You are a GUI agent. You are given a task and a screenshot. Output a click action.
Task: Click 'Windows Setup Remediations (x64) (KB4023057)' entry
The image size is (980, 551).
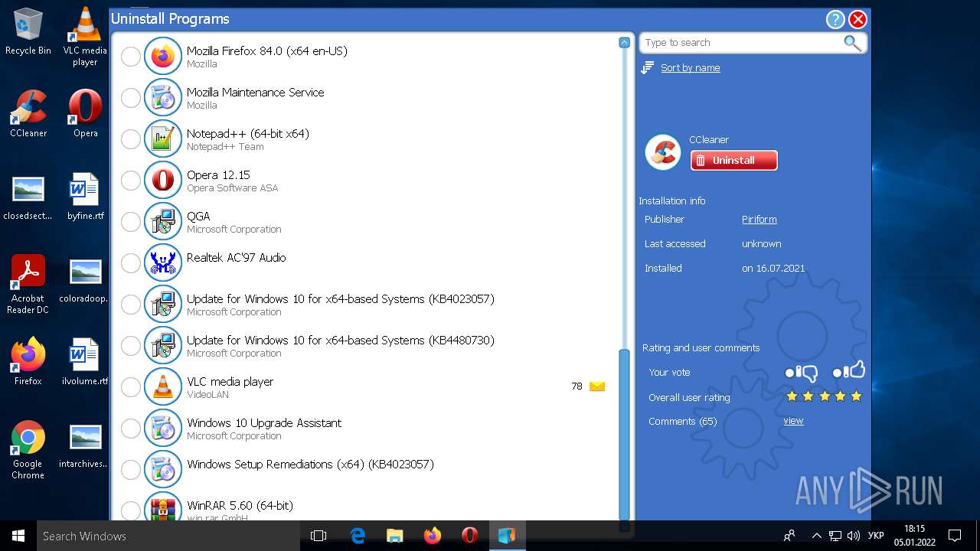point(310,465)
